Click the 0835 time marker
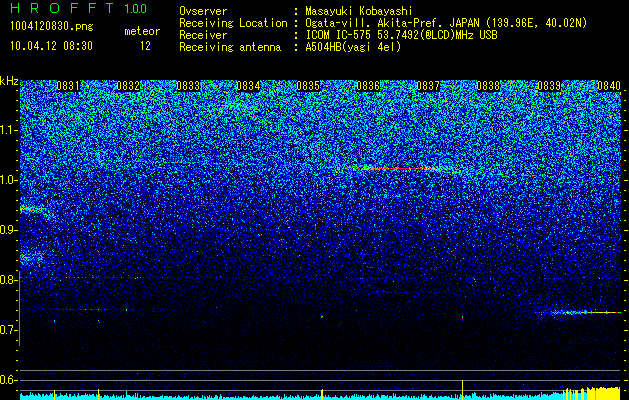 pyautogui.click(x=308, y=86)
